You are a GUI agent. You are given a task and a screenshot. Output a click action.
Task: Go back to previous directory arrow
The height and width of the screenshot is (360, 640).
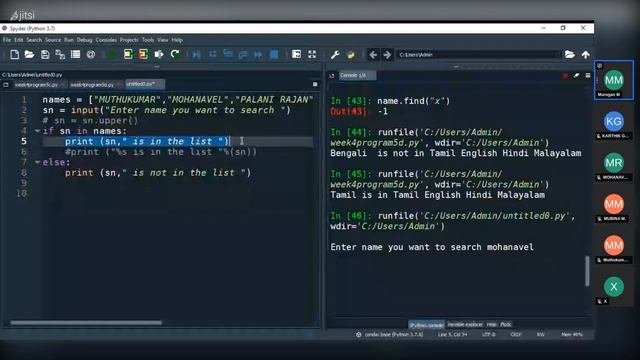tap(373, 54)
